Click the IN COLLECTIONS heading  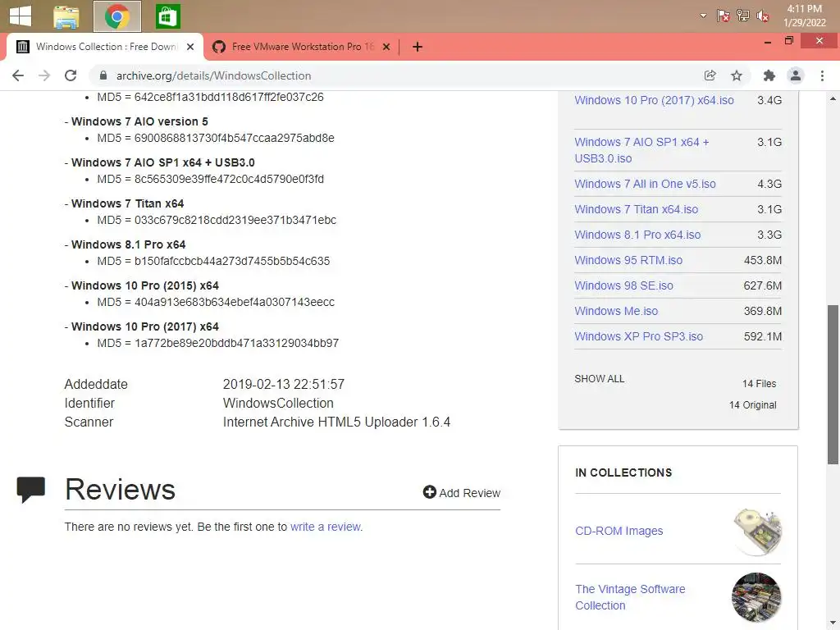623,472
